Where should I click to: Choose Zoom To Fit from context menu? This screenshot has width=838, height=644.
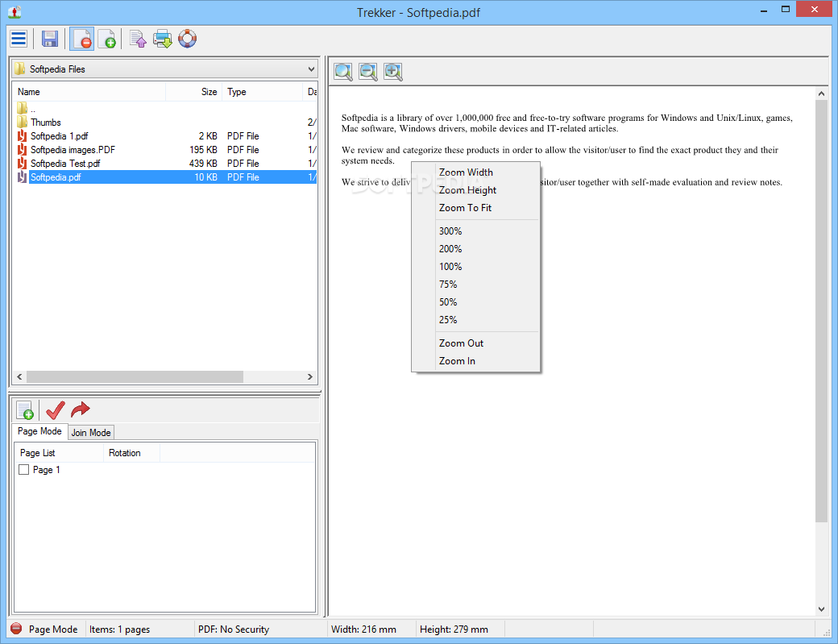465,207
